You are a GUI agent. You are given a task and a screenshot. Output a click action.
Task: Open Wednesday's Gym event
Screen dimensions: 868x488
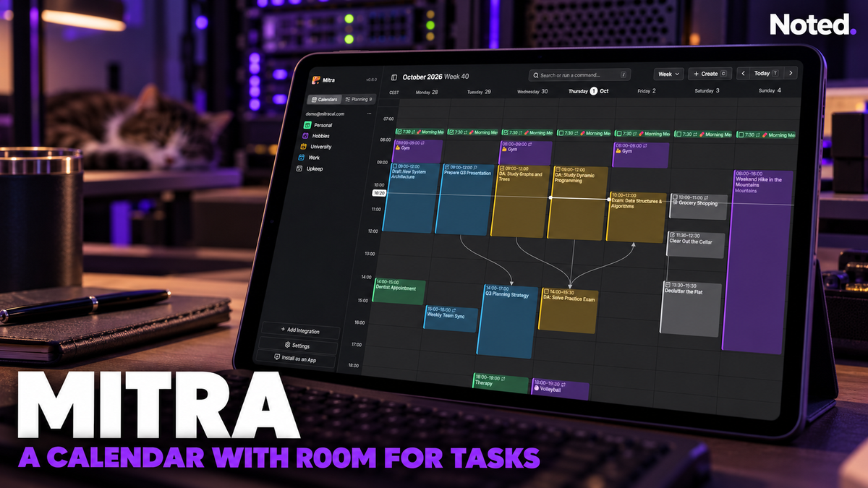(526, 153)
